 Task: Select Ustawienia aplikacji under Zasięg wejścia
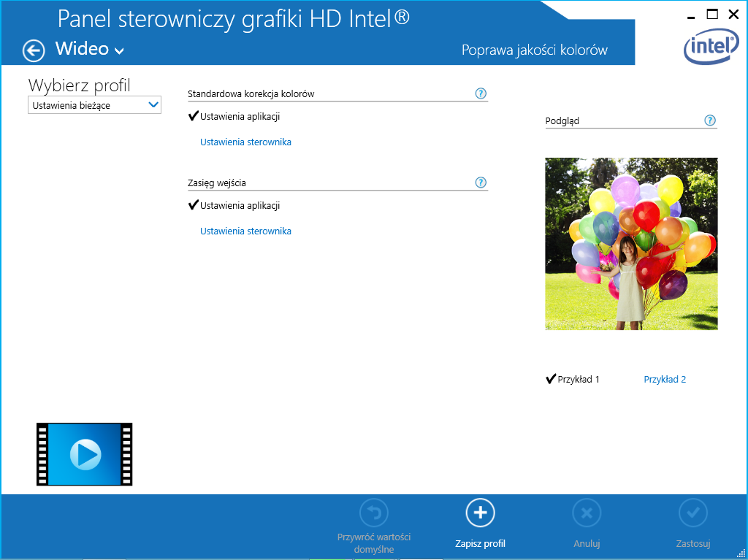234,205
